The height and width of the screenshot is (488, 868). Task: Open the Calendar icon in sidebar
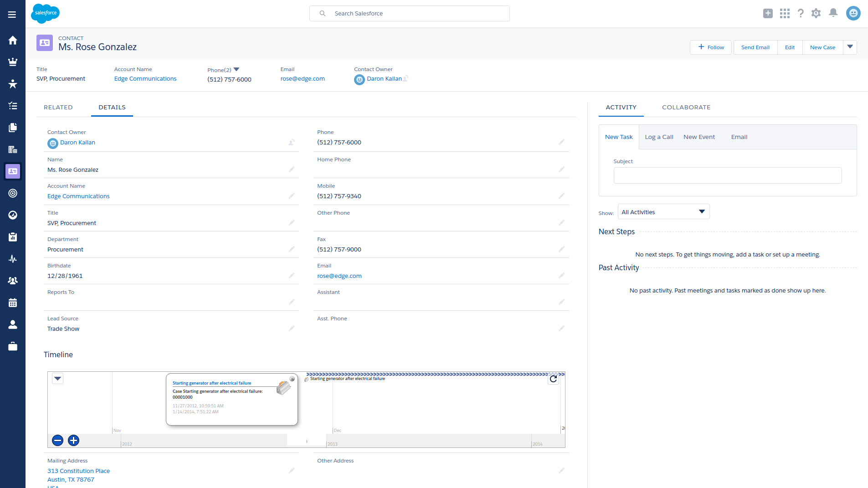[x=13, y=303]
